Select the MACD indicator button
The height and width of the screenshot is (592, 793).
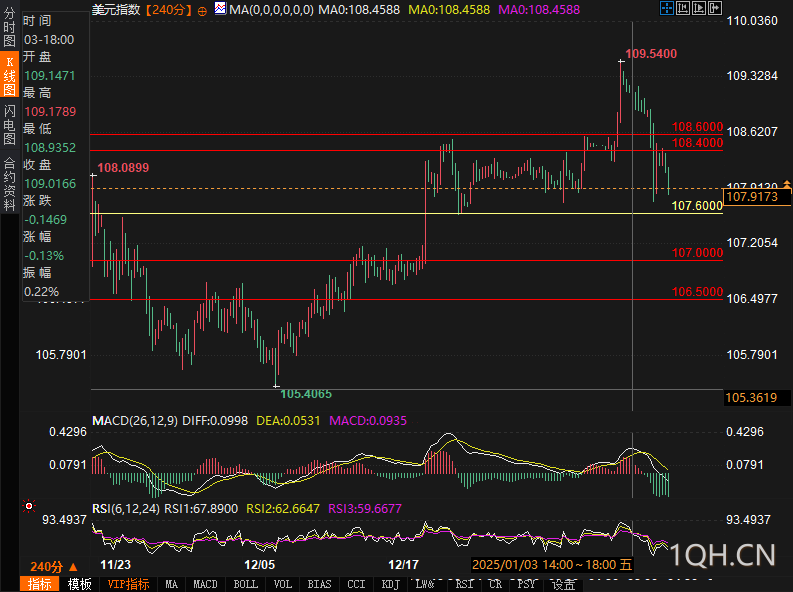coord(205,584)
